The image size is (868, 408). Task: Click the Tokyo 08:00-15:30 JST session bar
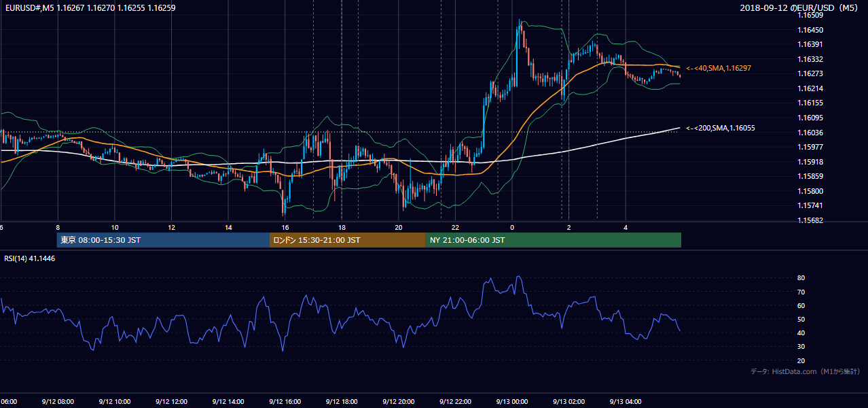pyautogui.click(x=163, y=240)
